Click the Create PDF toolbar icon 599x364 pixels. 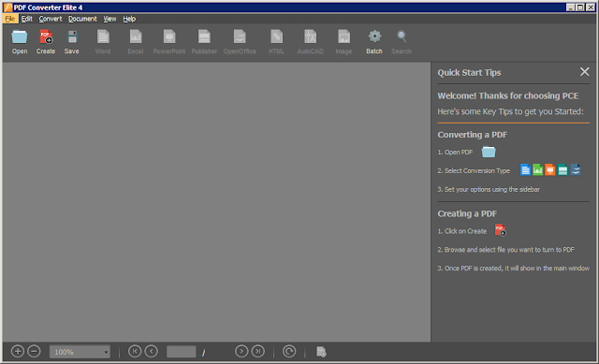click(46, 37)
